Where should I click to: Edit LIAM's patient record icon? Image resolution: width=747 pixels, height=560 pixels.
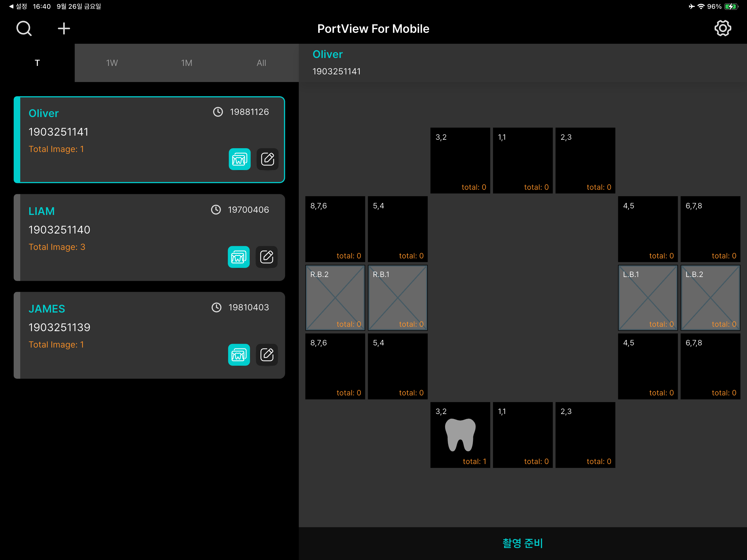(x=266, y=257)
